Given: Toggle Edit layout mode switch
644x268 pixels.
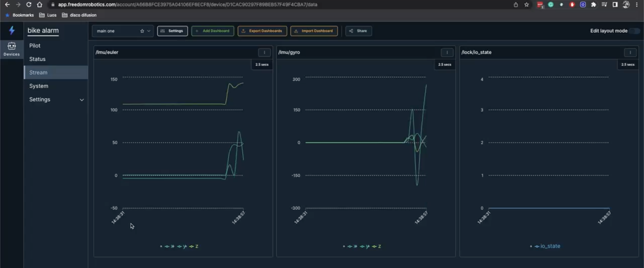Looking at the screenshot, I should pyautogui.click(x=635, y=31).
